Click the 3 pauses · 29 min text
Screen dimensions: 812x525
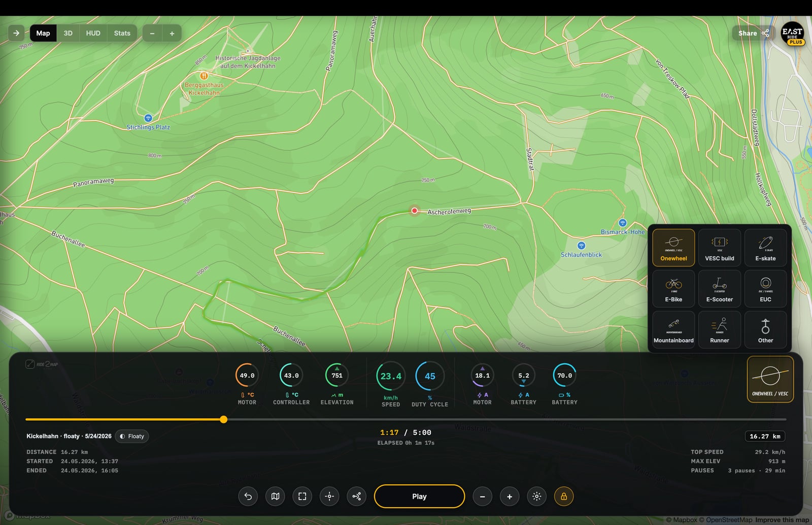pyautogui.click(x=756, y=471)
